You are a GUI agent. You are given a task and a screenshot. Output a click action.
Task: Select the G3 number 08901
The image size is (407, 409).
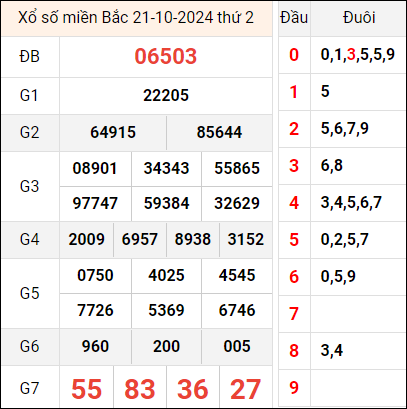95,168
